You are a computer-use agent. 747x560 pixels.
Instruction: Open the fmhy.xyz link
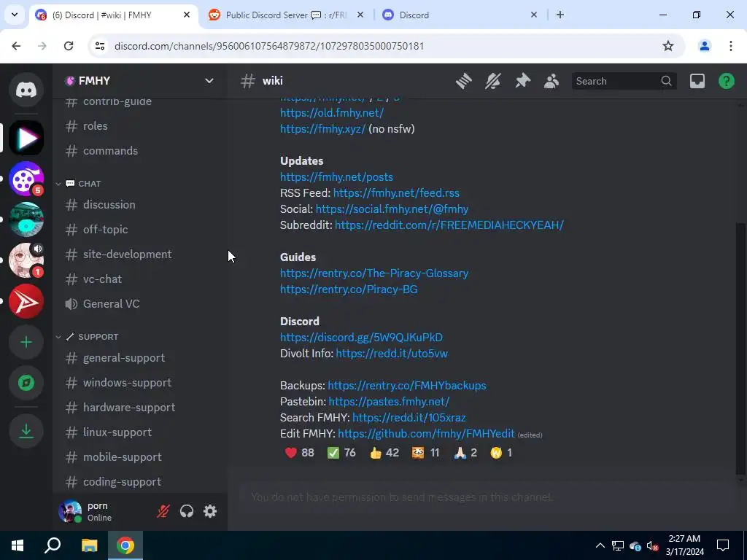point(322,128)
